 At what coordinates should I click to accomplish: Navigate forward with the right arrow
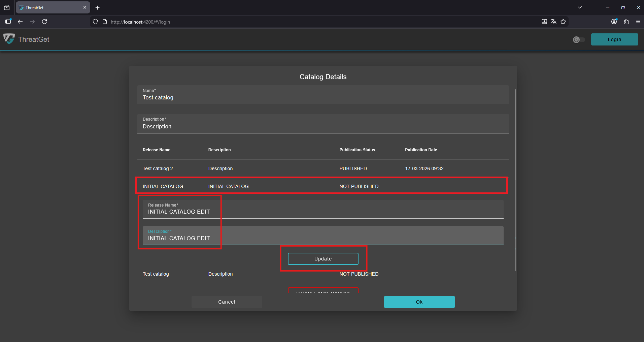click(x=32, y=22)
